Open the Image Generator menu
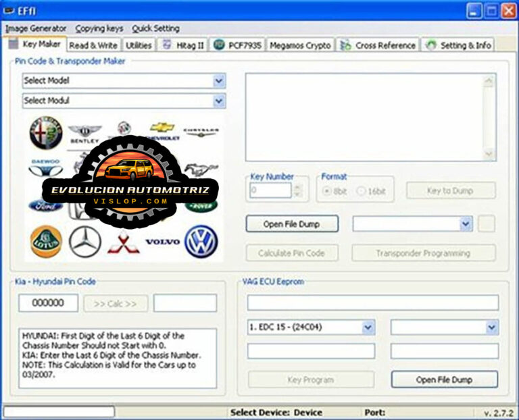The image size is (519, 420). coord(36,28)
